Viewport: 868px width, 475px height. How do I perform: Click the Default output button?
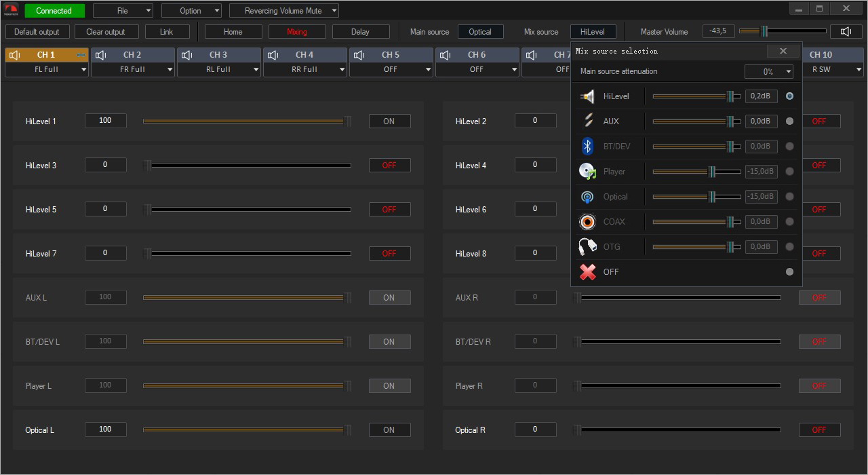pos(37,32)
